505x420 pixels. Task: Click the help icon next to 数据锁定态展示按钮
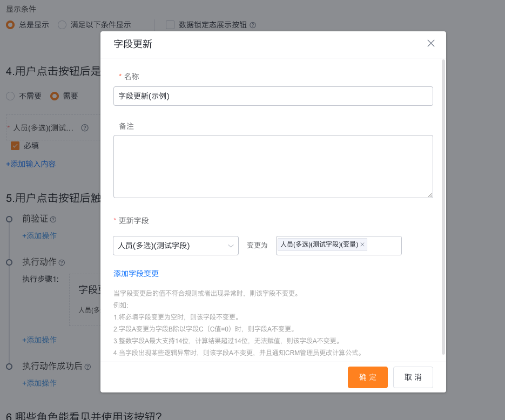click(253, 25)
